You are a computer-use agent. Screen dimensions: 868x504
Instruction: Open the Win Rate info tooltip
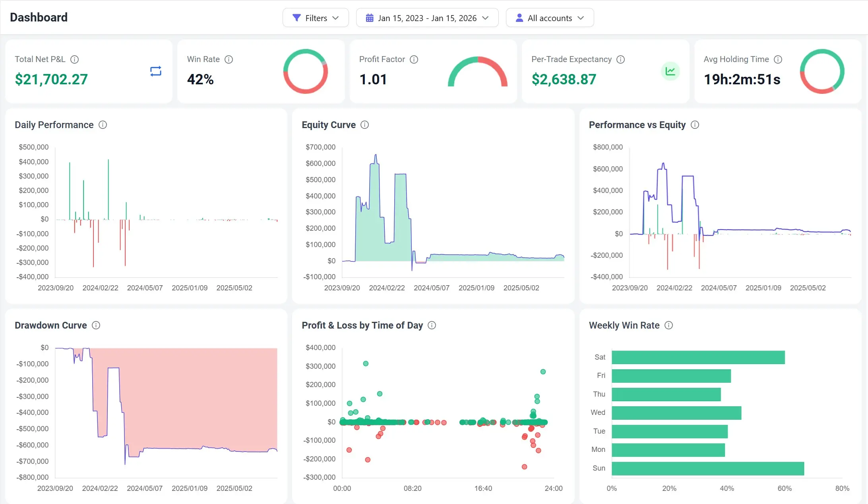click(x=229, y=59)
